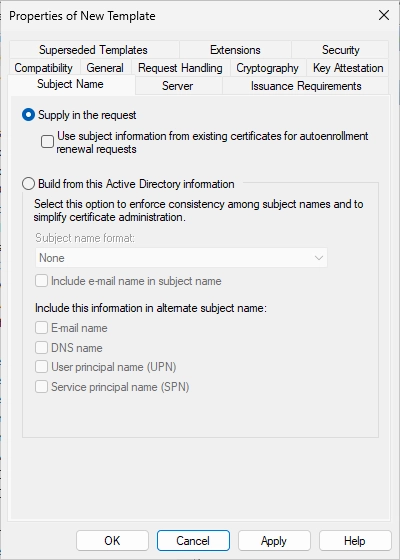Select the Subject Name tab
This screenshot has height=560, width=400.
(70, 84)
